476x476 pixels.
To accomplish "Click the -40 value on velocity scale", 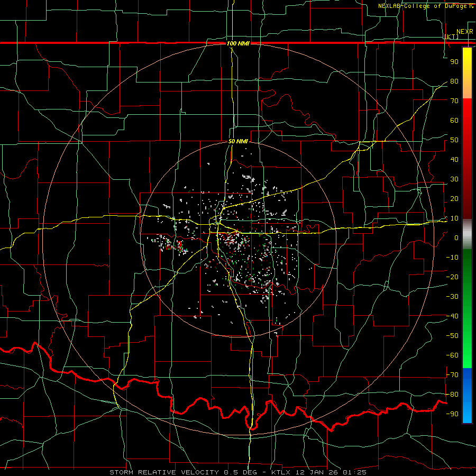I will point(452,316).
